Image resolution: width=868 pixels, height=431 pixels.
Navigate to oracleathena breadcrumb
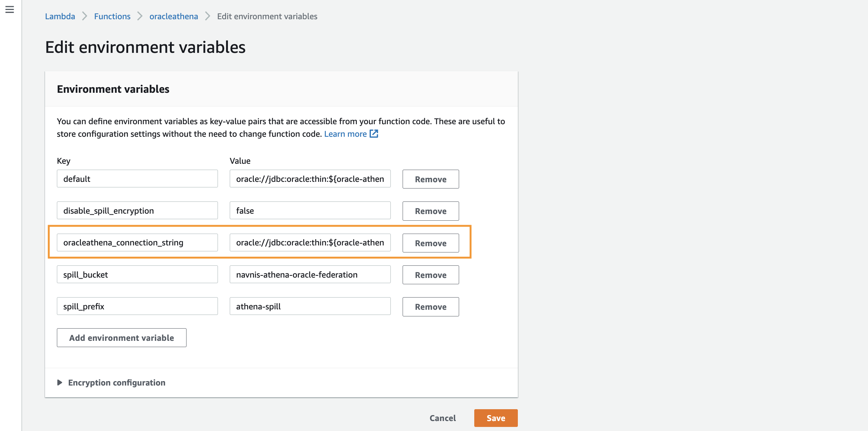[174, 16]
